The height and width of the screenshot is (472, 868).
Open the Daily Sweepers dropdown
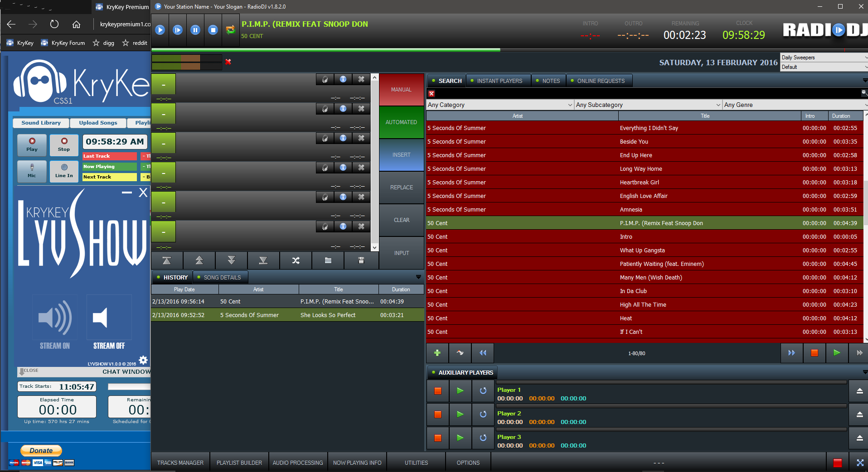coord(823,58)
